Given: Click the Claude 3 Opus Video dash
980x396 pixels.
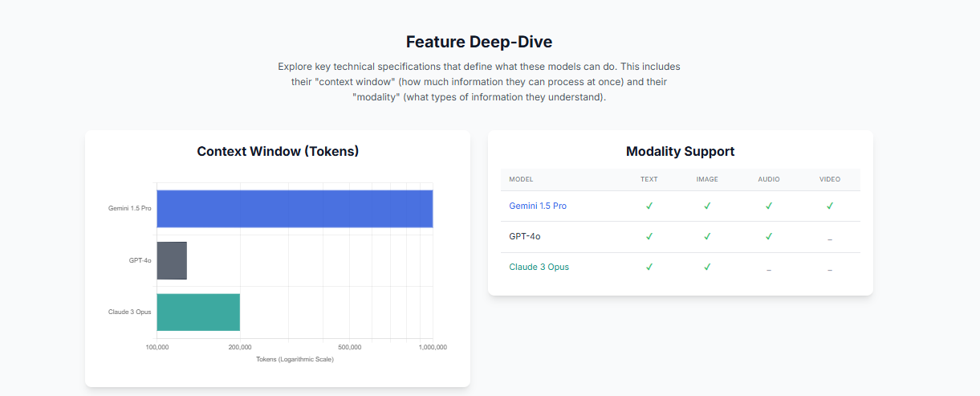Looking at the screenshot, I should click(830, 269).
